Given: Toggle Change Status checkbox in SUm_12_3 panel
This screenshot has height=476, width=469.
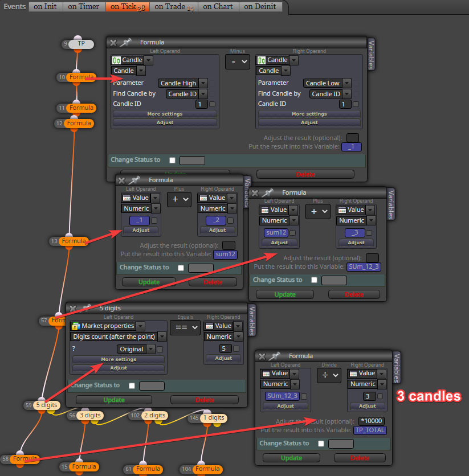Looking at the screenshot, I should (x=314, y=280).
